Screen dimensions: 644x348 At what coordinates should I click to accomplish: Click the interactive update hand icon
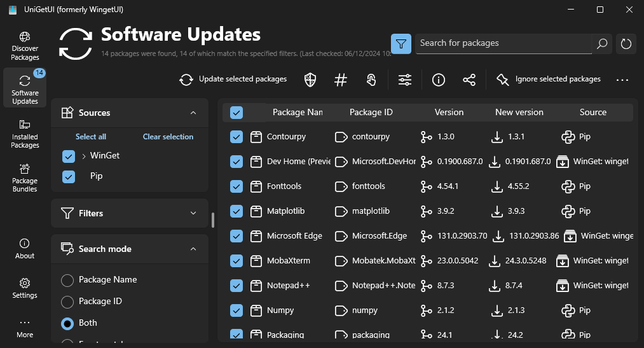pos(371,80)
